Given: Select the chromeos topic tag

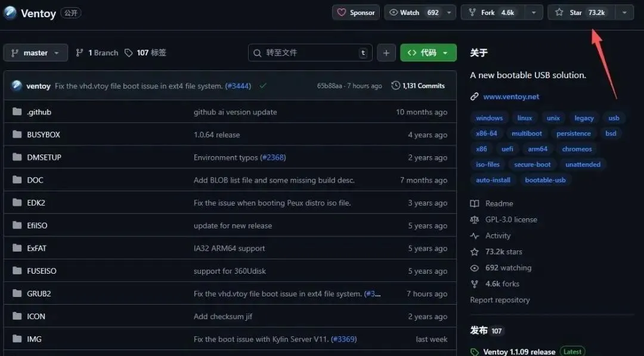Looking at the screenshot, I should click(577, 149).
